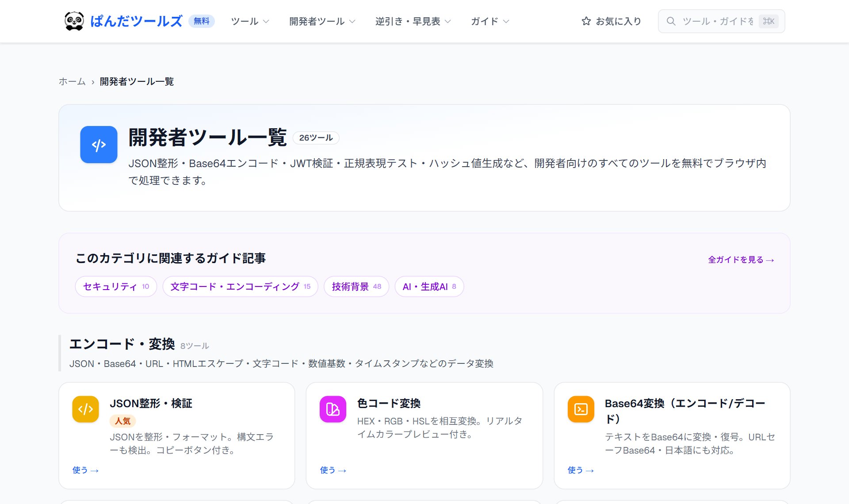
Task: Open JSON整形・検証 tool title
Action: click(151, 403)
